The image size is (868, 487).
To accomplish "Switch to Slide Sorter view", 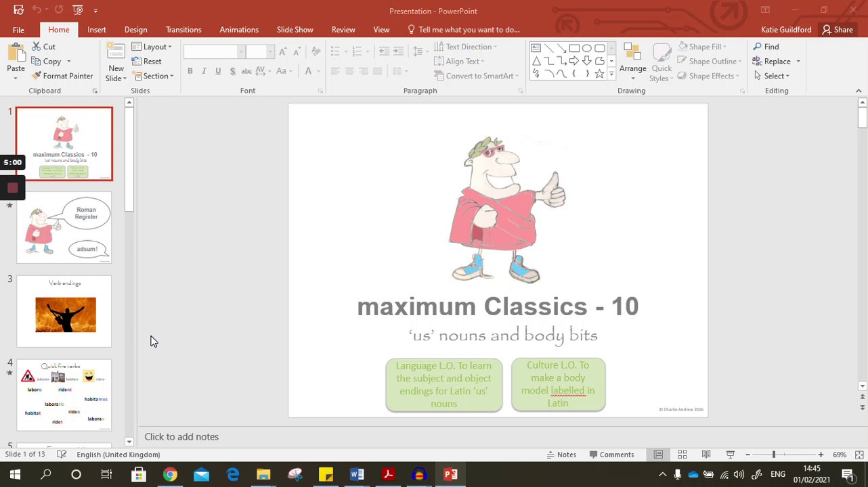I will click(682, 455).
